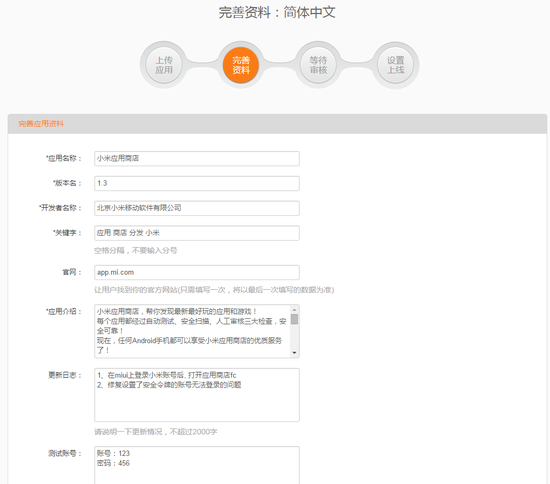550x484 pixels.
Task: Click the 上传应用 step circle
Action: coord(164,65)
